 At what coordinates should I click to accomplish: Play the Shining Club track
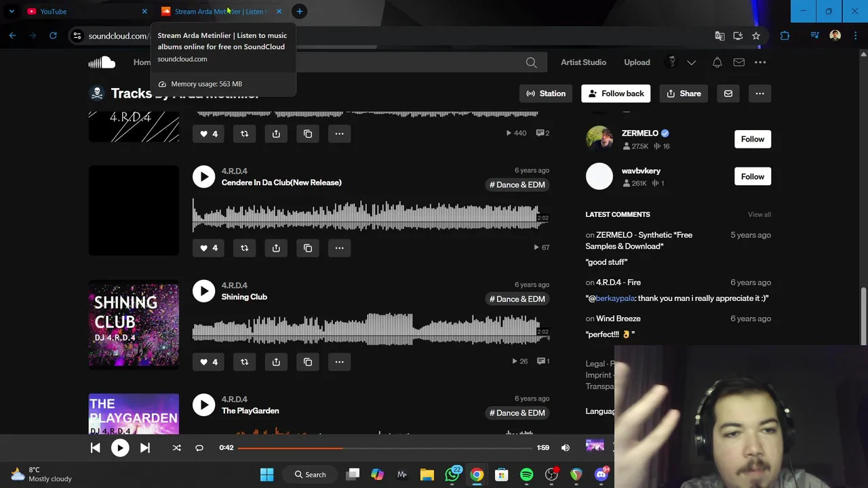tap(203, 291)
